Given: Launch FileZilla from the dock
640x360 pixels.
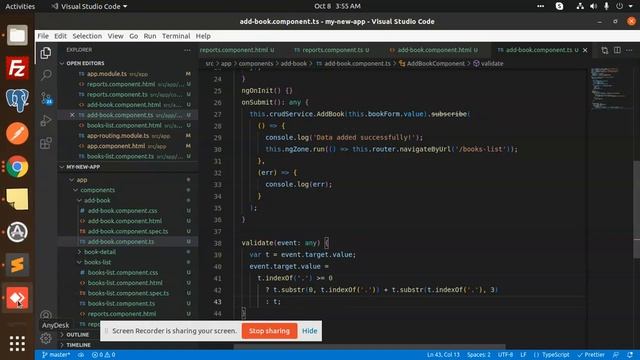Looking at the screenshot, I should (17, 68).
